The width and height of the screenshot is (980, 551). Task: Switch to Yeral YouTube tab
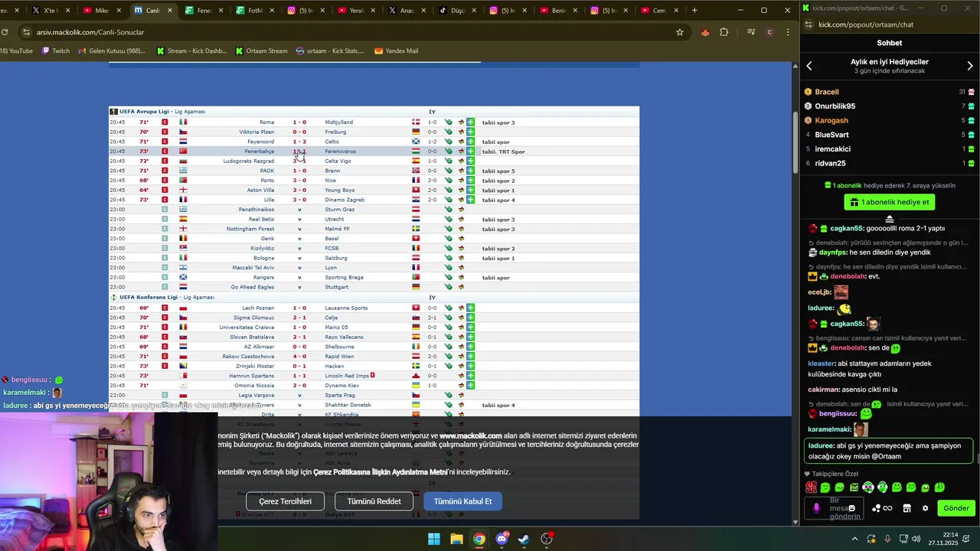pos(357,11)
